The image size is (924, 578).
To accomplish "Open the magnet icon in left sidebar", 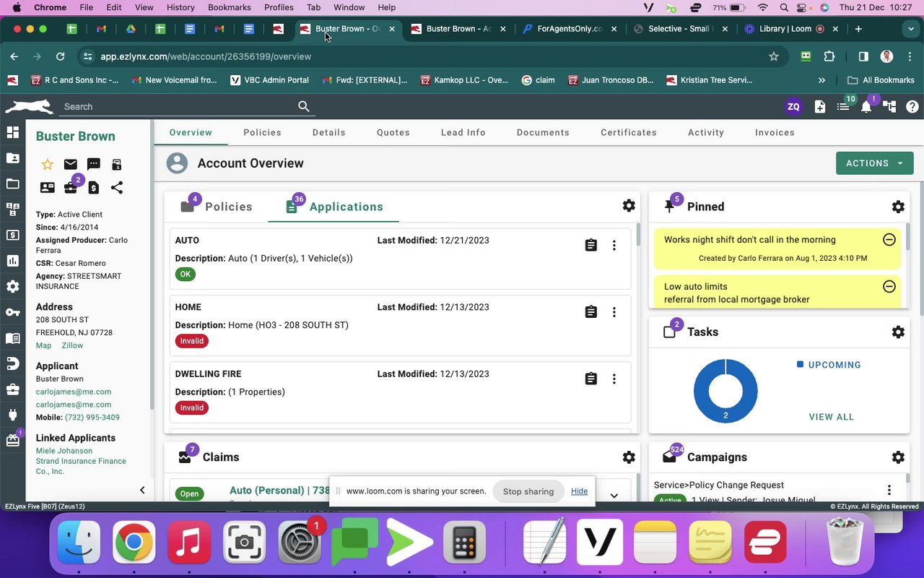I will coord(12,363).
